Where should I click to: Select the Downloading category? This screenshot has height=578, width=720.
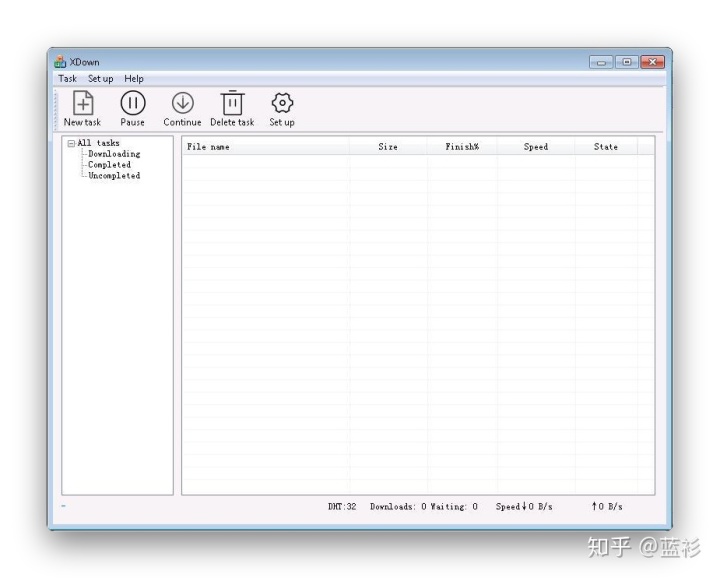[114, 154]
